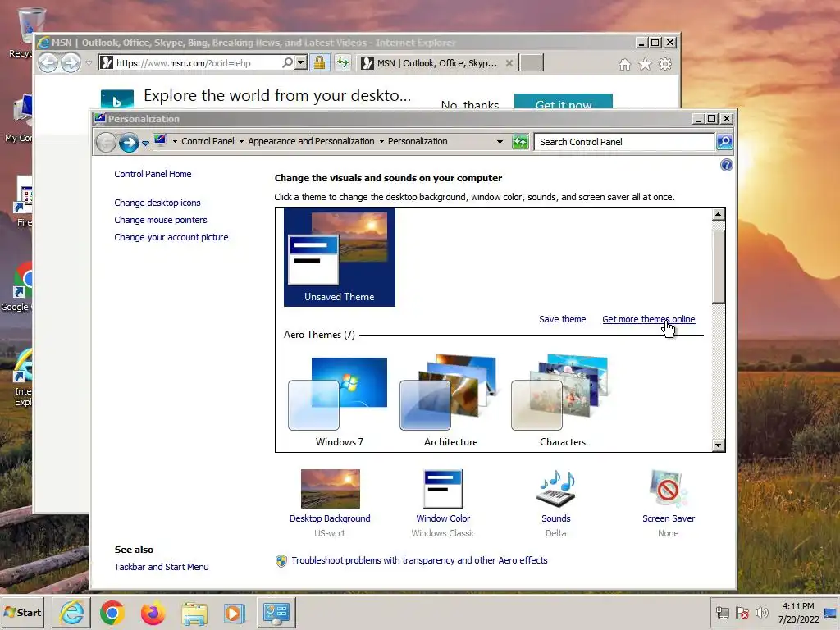Select the Unsaved Theme thumbnail
The width and height of the screenshot is (840, 630).
[x=339, y=257]
